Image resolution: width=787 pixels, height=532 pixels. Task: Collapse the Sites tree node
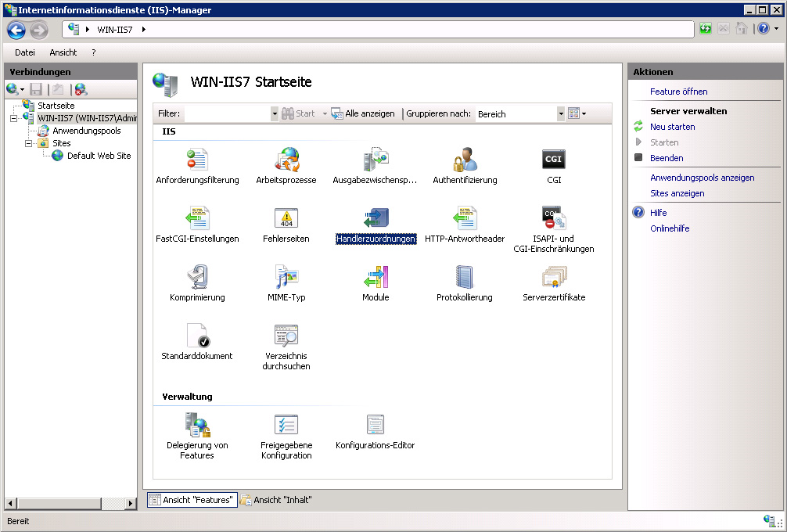[29, 143]
